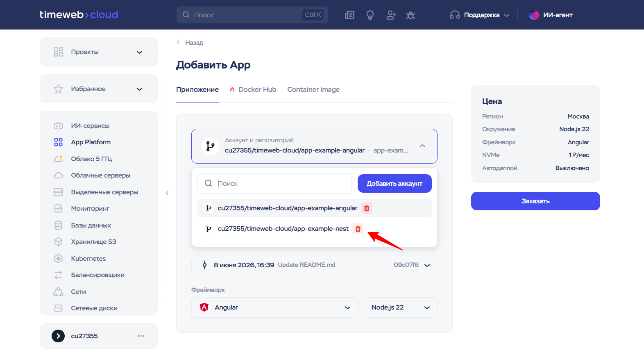Image resolution: width=644 pixels, height=353 pixels.
Task: Click the Сетевые диски disk icon
Action: tap(59, 308)
